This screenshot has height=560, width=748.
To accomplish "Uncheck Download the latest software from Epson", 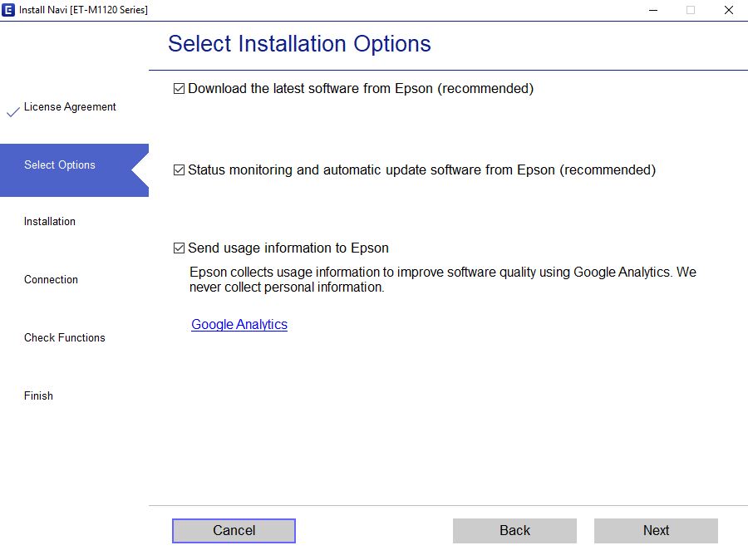I will [179, 89].
